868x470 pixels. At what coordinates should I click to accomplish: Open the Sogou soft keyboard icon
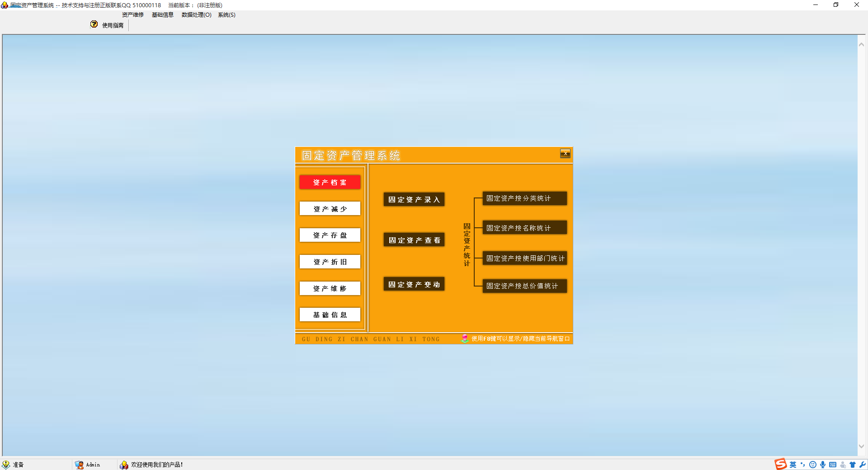[833, 465]
